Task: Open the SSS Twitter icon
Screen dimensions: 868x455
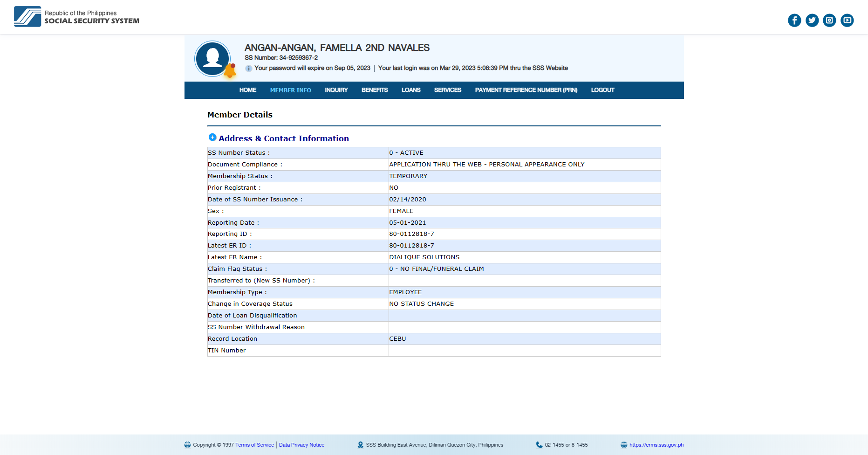Action: [812, 21]
